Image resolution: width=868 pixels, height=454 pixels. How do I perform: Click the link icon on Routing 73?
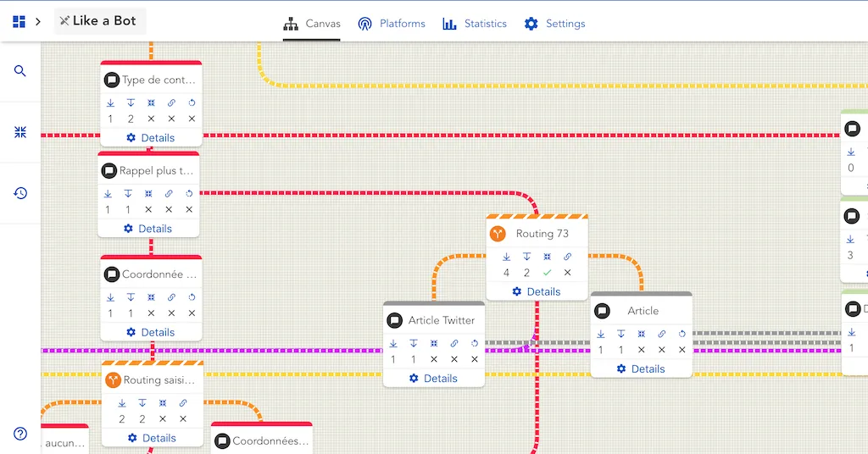(567, 257)
